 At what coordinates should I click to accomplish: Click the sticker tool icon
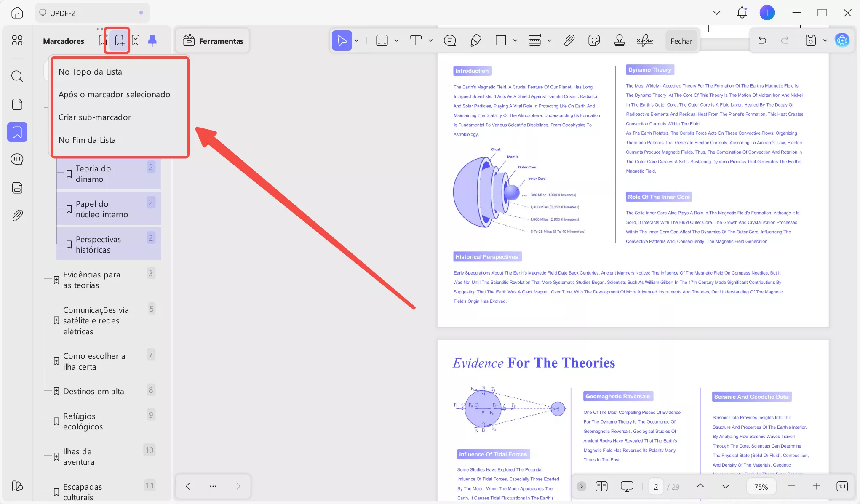click(x=594, y=40)
